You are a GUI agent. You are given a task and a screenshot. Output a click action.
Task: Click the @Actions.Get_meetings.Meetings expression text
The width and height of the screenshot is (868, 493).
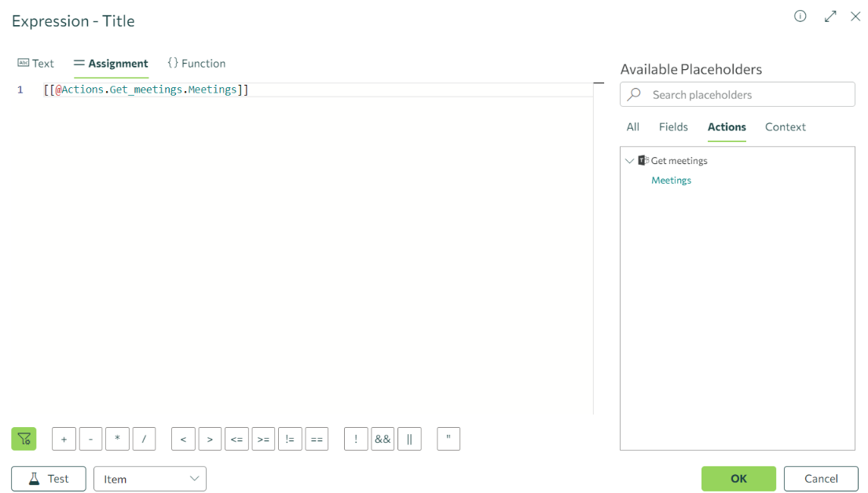click(x=146, y=89)
